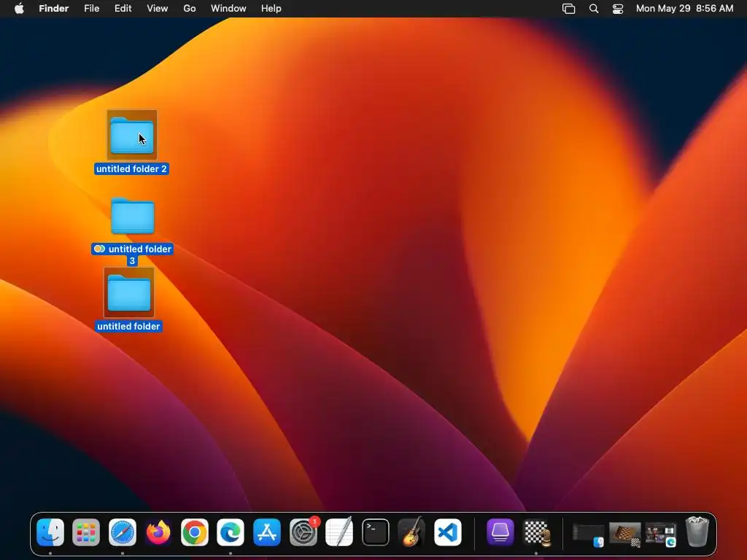
Task: Select the untitled folder 3 icon
Action: click(x=133, y=216)
